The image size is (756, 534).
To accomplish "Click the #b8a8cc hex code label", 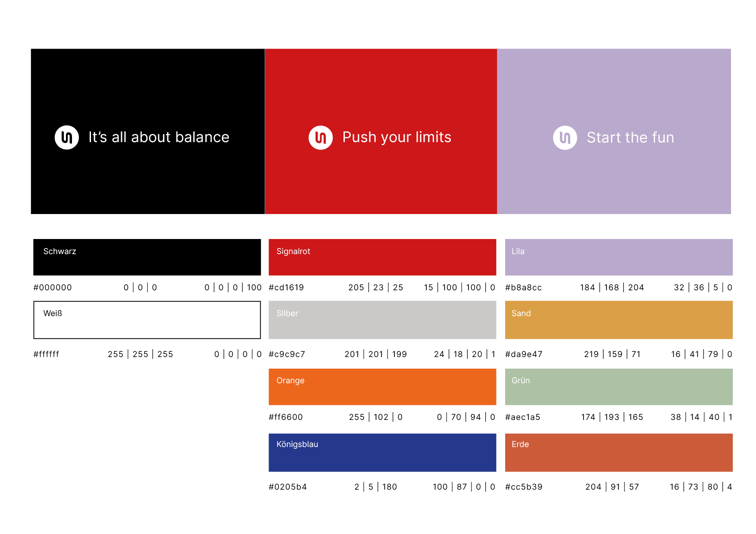I will pos(523,288).
